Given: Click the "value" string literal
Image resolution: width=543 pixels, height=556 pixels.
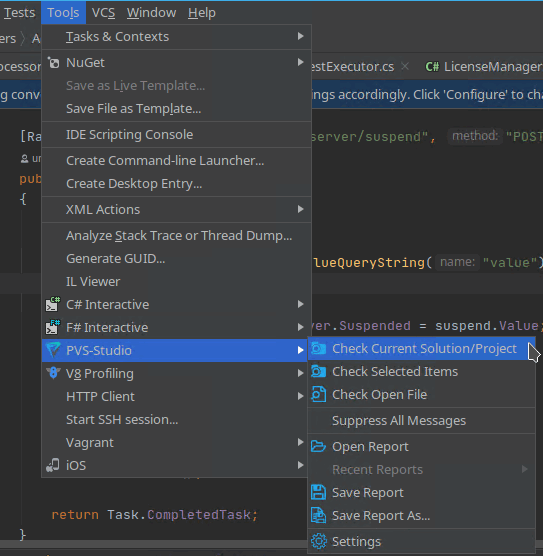Looking at the screenshot, I should pos(511,262).
